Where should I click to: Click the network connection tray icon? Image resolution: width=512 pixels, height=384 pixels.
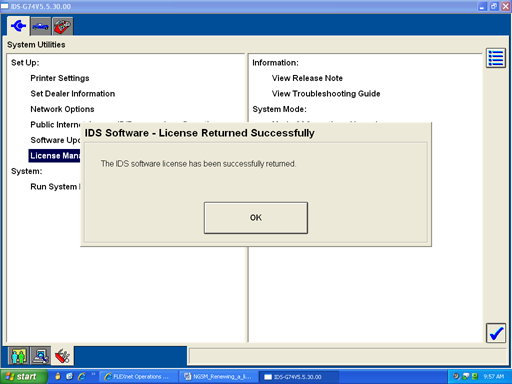coord(465,376)
